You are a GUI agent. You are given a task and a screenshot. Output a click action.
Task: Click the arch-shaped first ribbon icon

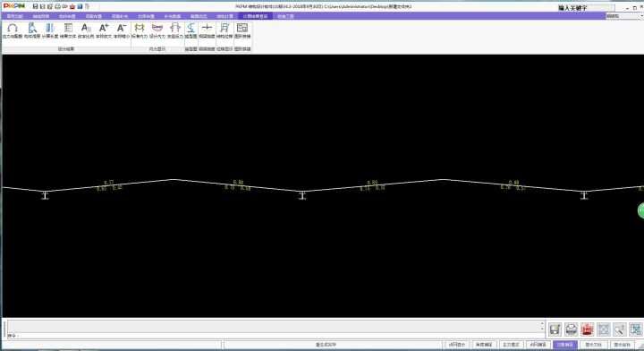click(13, 30)
